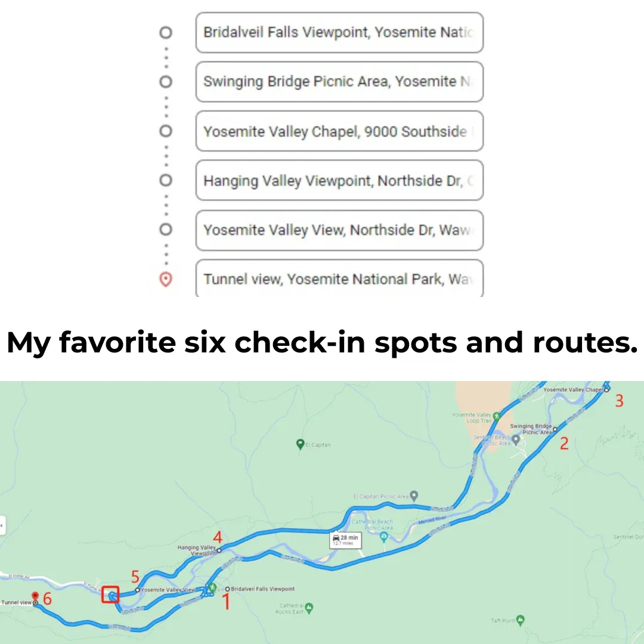Viewport: 644px width, 644px height.
Task: Click the El Capitan green map pin
Action: (301, 442)
